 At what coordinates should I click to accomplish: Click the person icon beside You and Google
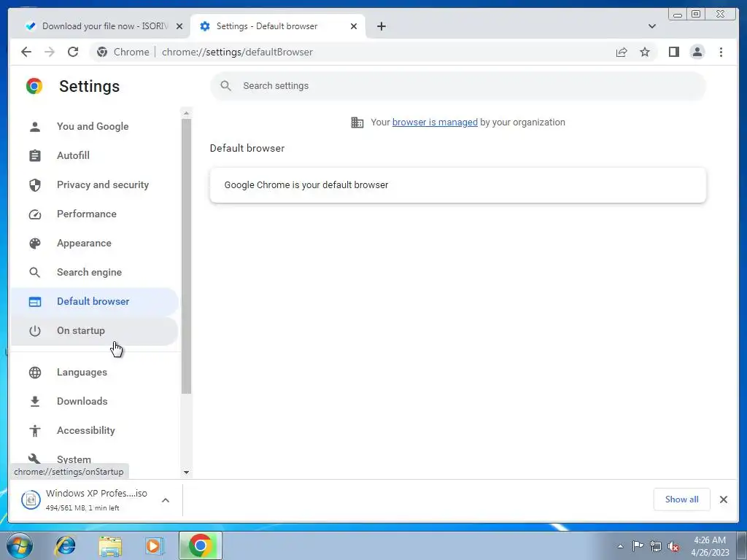point(35,127)
